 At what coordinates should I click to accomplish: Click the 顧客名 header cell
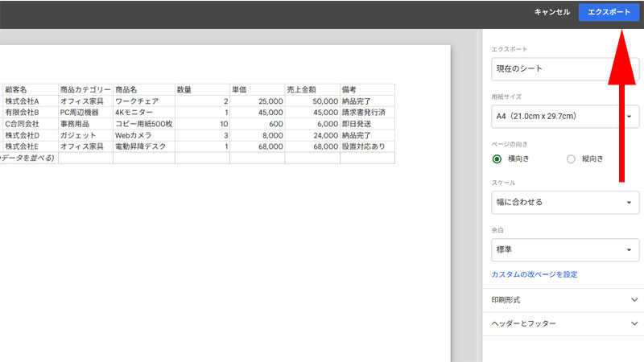pos(31,89)
